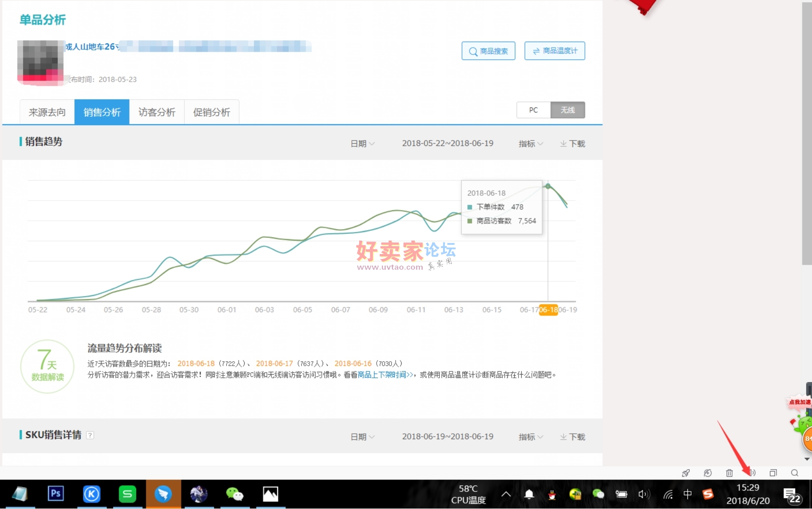Open the 商品上下架时间 link

[385, 375]
